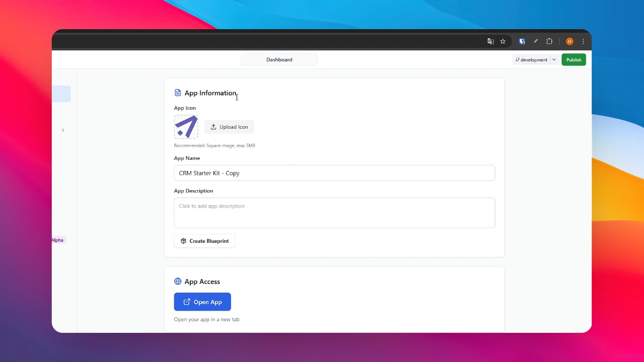Expand the sidebar chevron arrow
Viewport: 644px width, 362px height.
[x=63, y=130]
